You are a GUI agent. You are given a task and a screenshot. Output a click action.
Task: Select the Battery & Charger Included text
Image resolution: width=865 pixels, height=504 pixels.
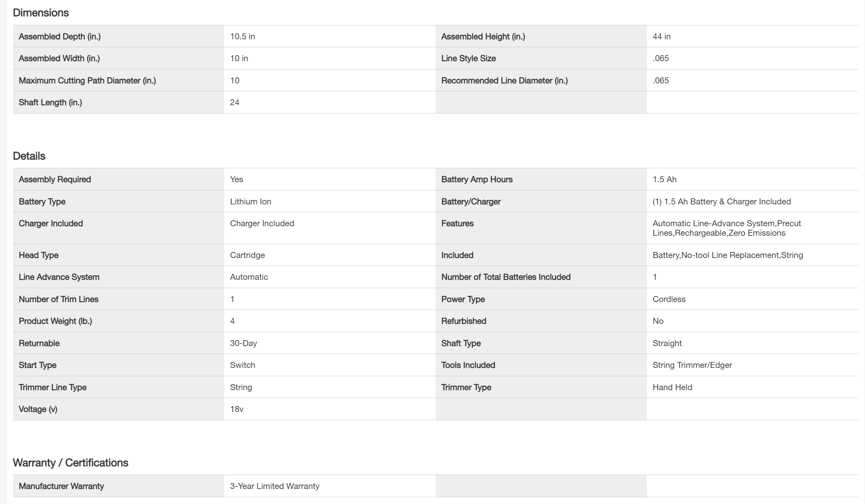(x=721, y=202)
